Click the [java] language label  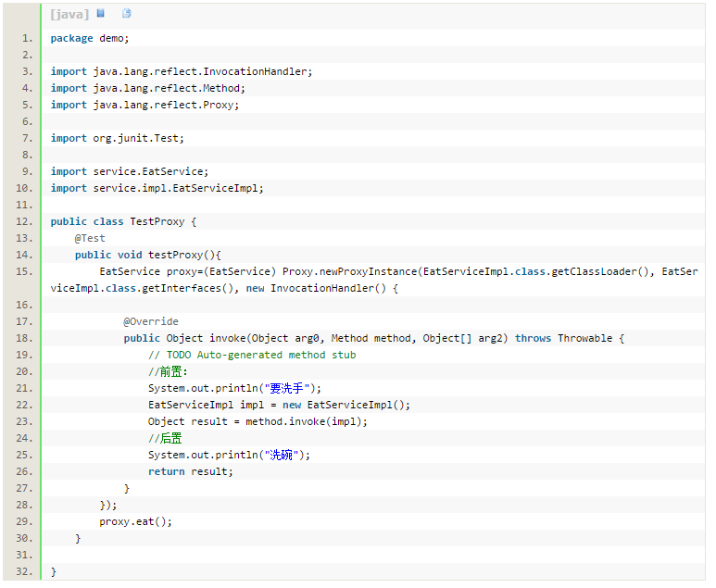[69, 15]
